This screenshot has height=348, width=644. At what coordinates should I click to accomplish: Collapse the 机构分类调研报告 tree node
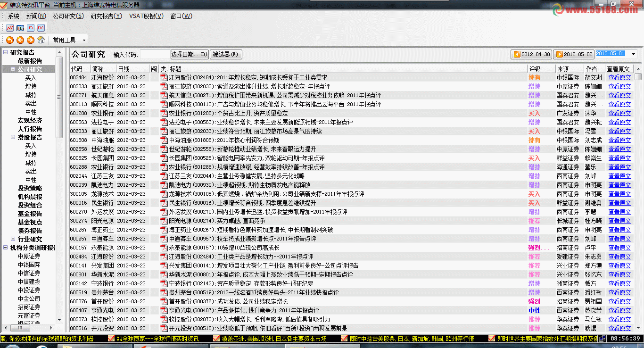click(x=6, y=248)
